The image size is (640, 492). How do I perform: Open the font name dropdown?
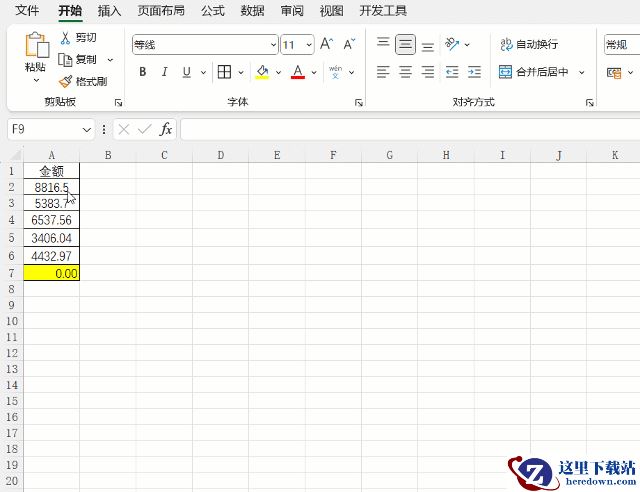tap(273, 45)
